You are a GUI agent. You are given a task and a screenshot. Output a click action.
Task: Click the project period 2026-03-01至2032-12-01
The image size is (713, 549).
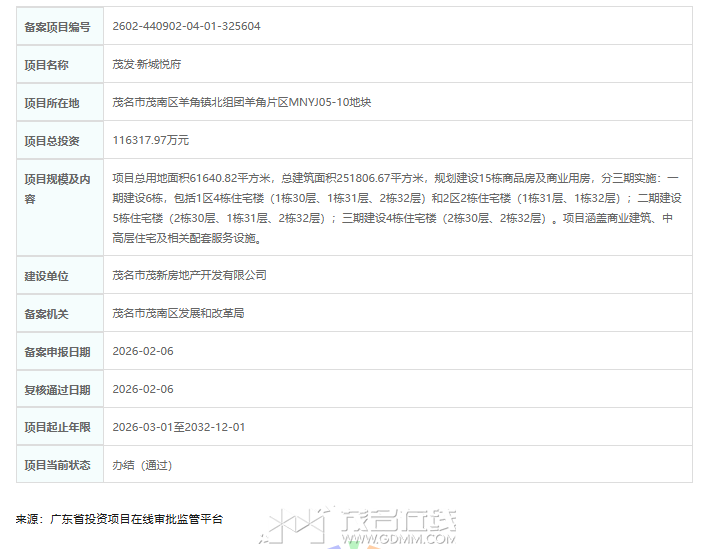pos(179,427)
